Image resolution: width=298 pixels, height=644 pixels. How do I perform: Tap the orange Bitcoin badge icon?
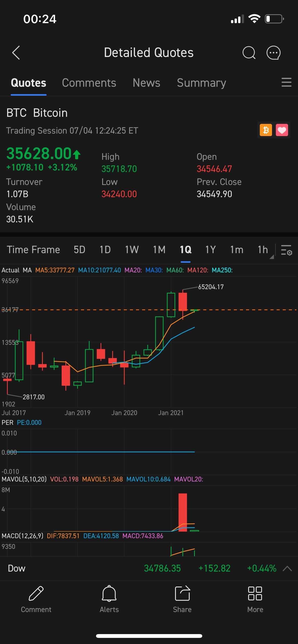(x=266, y=130)
